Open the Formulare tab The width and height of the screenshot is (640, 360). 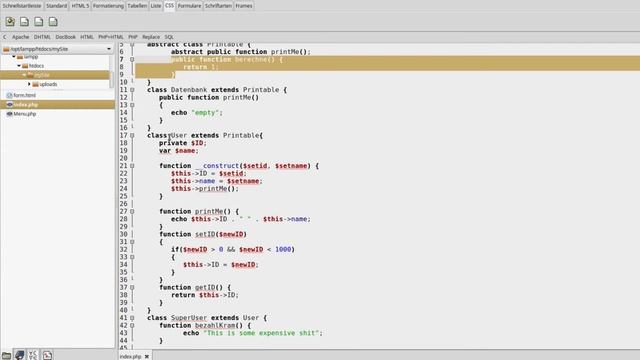coord(189,6)
